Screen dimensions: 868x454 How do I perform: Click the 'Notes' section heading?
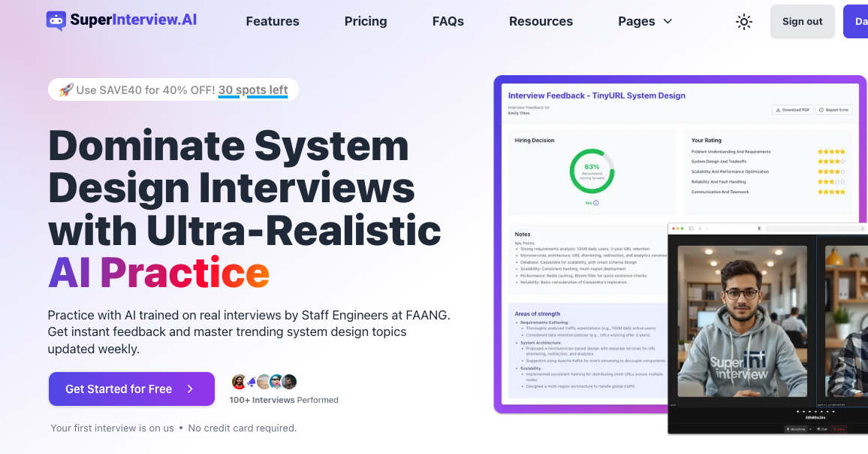tap(522, 234)
